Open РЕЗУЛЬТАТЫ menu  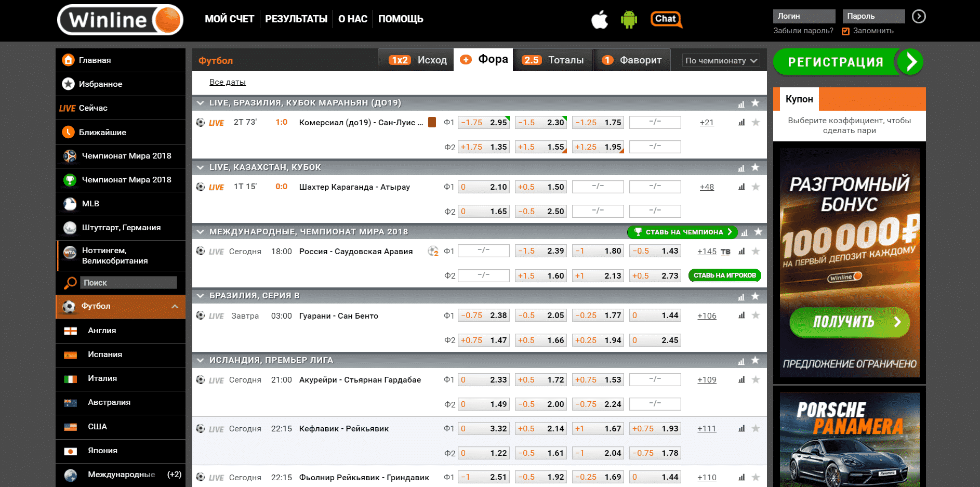pos(296,19)
